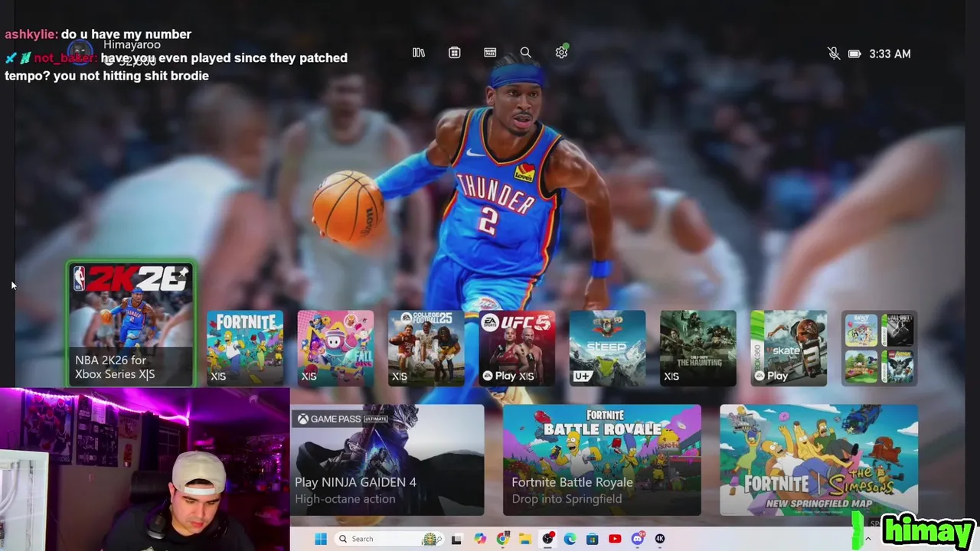
Task: Open My games & apps library icon
Action: tap(419, 53)
